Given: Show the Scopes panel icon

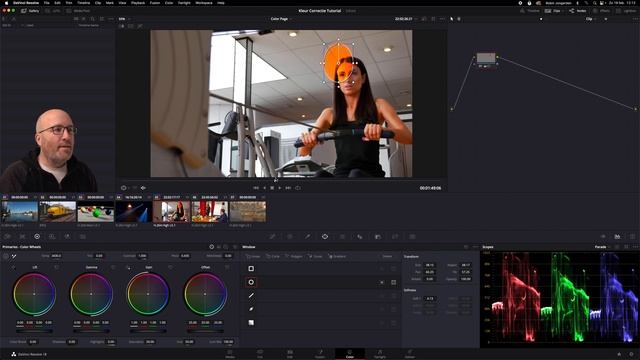Looking at the screenshot, I should pos(618,236).
